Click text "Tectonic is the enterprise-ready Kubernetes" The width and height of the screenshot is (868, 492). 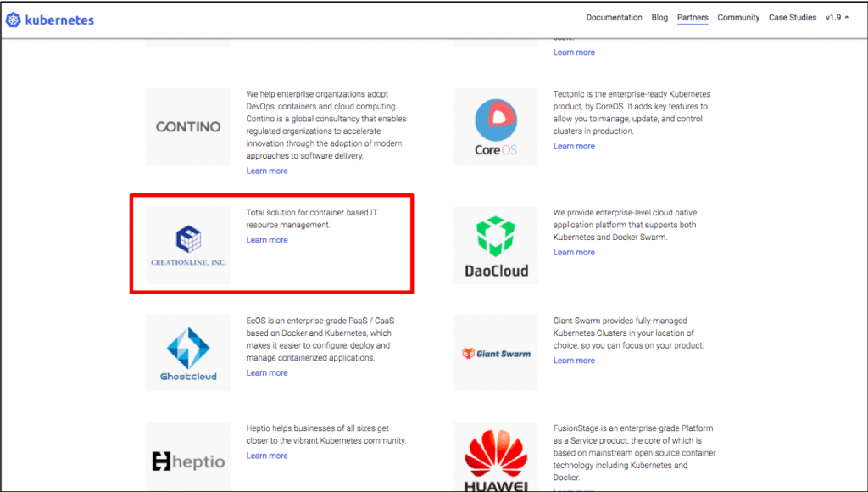pos(632,94)
